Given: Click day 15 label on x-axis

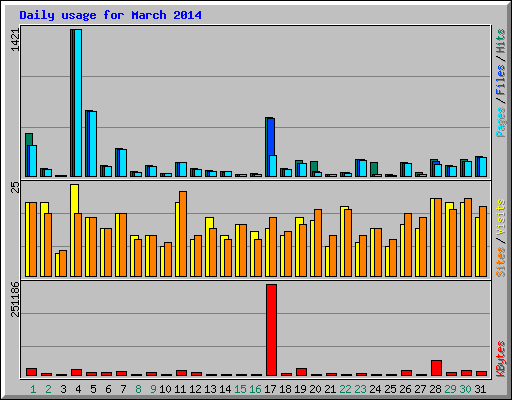Looking at the screenshot, I should [x=240, y=389].
